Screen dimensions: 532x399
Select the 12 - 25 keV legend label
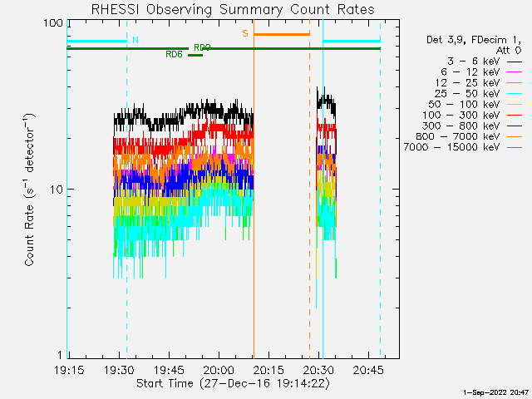point(467,83)
